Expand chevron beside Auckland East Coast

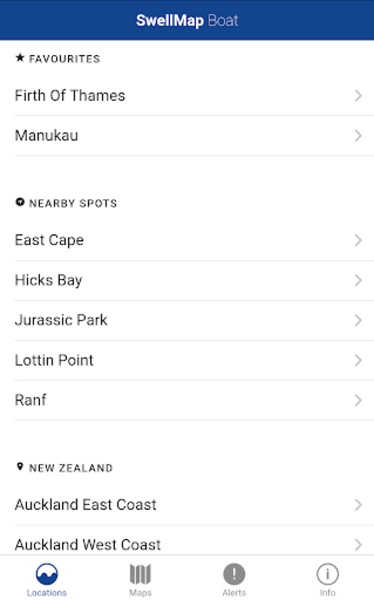coord(358,505)
